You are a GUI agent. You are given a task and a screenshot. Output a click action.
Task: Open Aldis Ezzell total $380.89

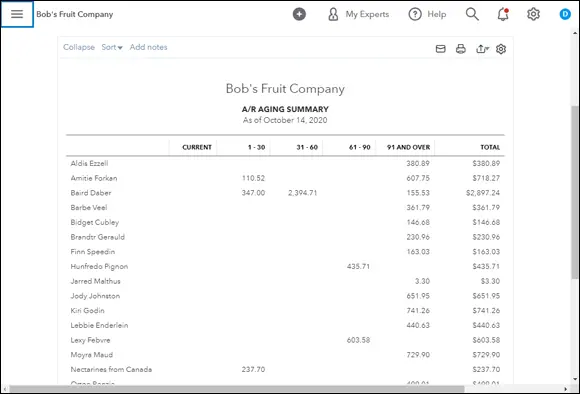pos(486,164)
